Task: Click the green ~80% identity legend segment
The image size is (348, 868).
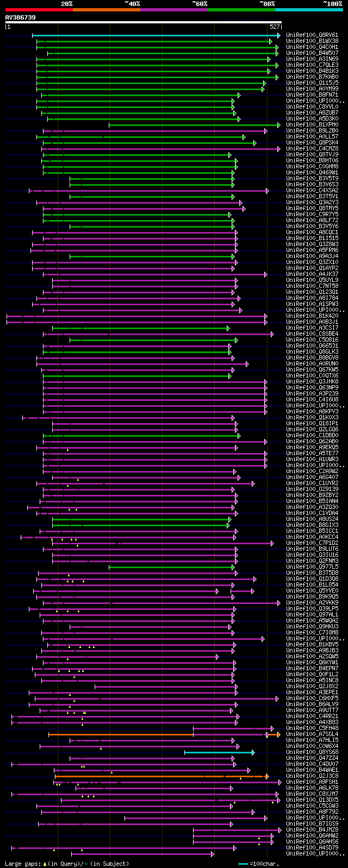Action: 241,9
